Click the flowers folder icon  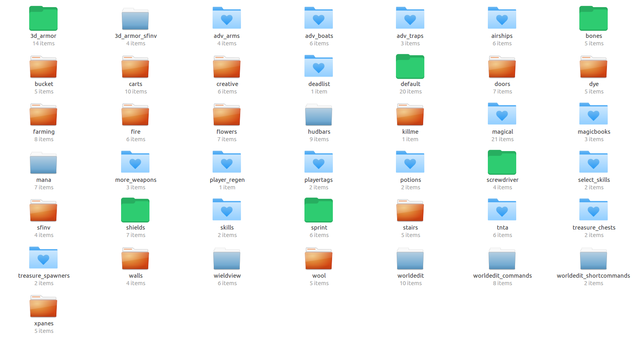[x=227, y=114]
